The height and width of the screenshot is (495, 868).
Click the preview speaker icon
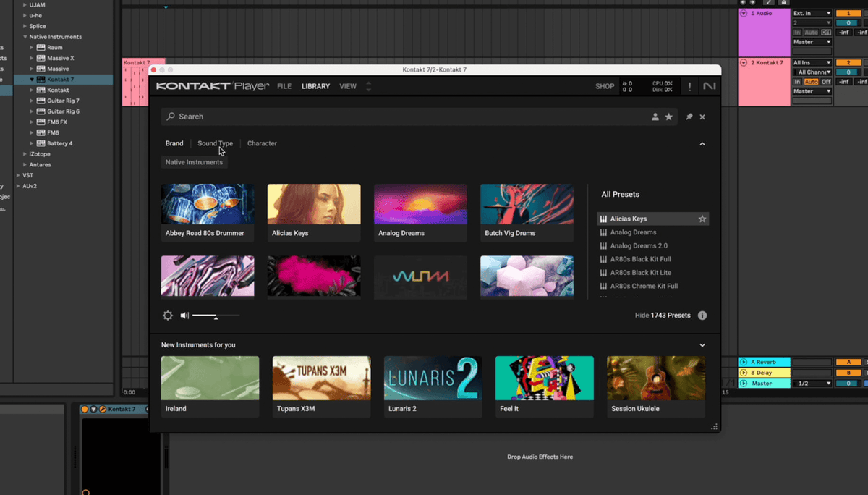[x=184, y=316]
